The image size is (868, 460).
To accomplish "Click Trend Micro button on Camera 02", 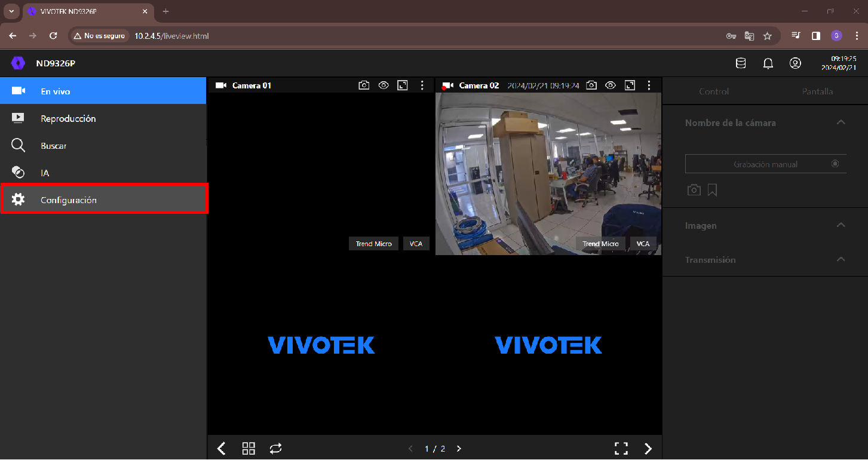I will point(601,244).
